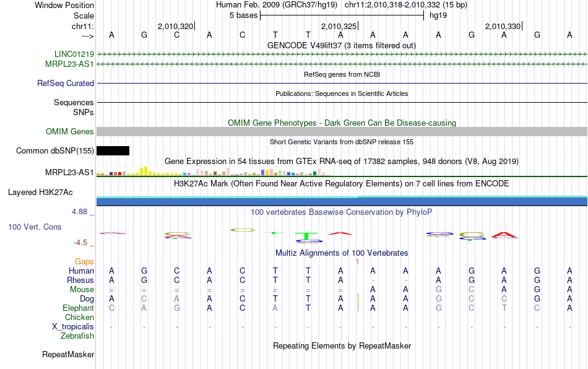Viewport: 588px width, 369px height.
Task: Click 'Repeating Elements by RepeatMasker' title
Action: tap(342, 345)
